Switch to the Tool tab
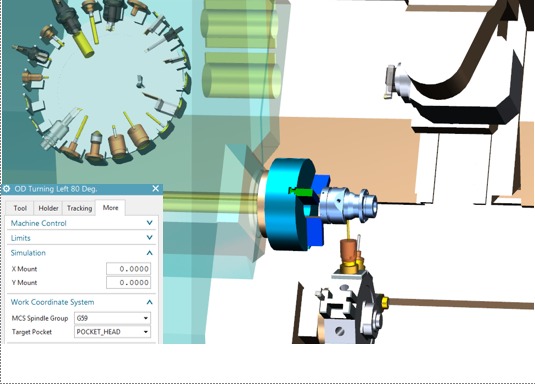The image size is (535, 385). point(20,208)
